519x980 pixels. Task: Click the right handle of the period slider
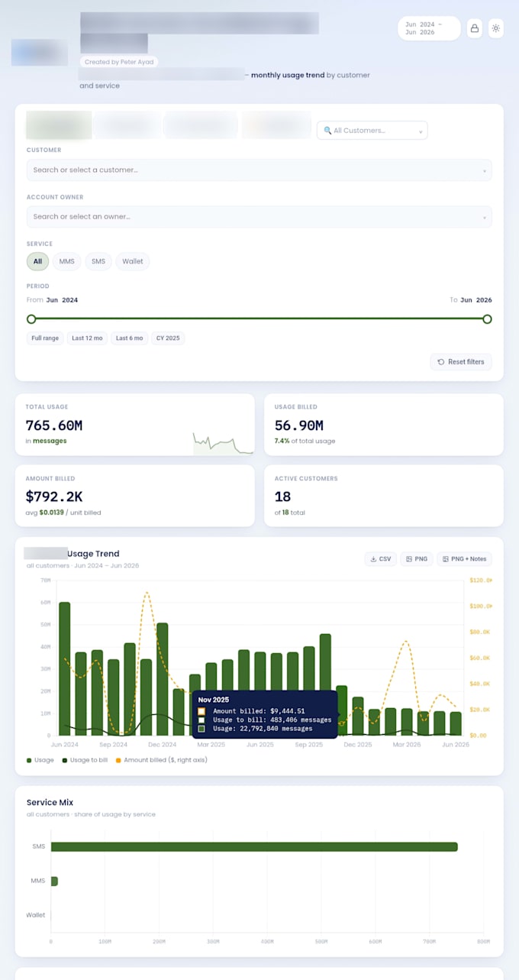point(487,319)
